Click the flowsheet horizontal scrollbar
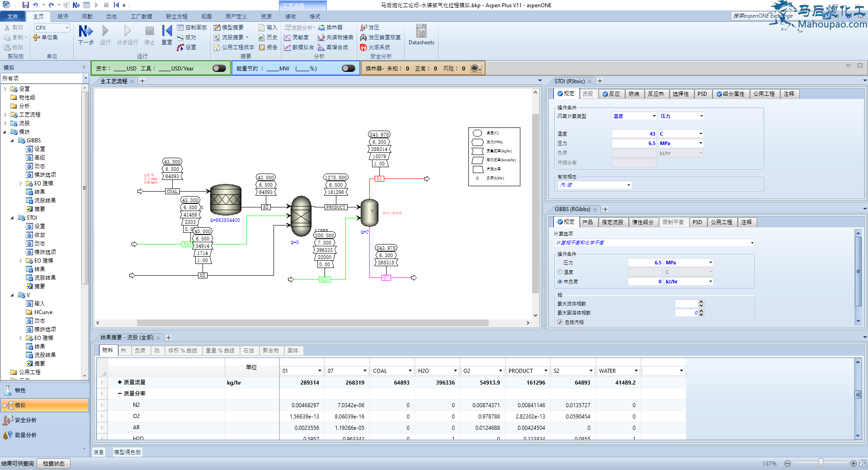Image resolution: width=868 pixels, height=470 pixels. [312, 323]
